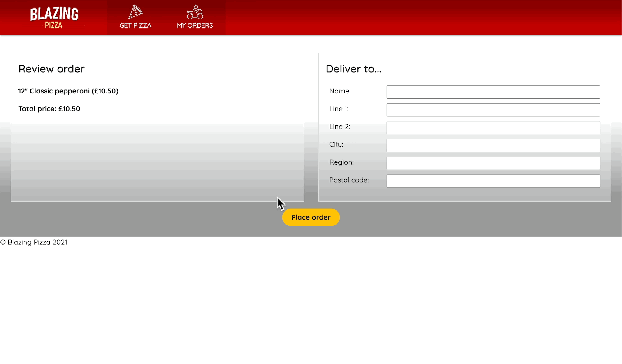Focus the Line 1 address field
Image resolution: width=622 pixels, height=364 pixels.
coord(493,110)
